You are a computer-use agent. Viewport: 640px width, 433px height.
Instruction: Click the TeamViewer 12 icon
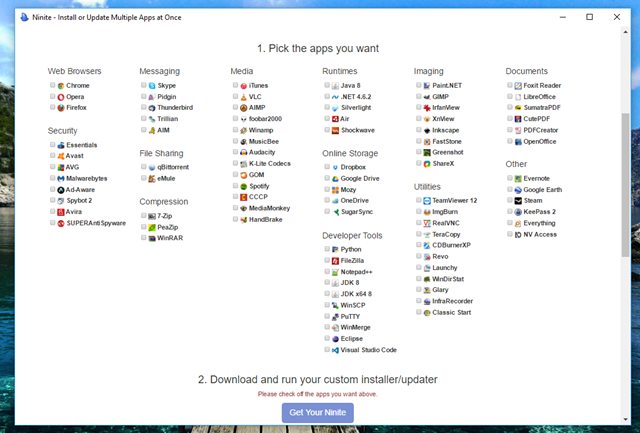(427, 201)
